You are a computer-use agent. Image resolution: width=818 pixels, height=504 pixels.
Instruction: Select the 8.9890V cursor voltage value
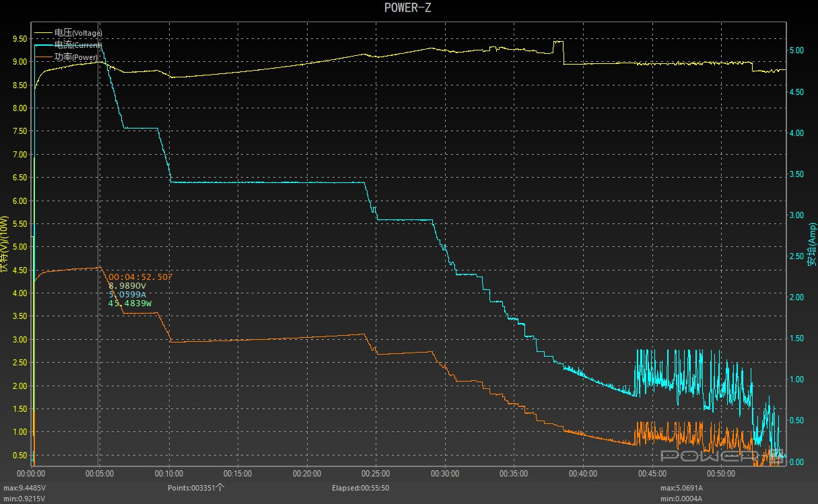(x=127, y=286)
